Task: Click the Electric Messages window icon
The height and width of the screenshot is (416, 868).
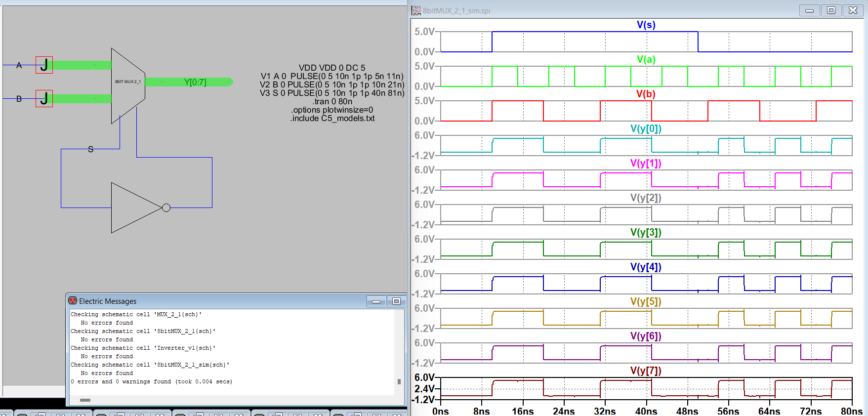Action: click(x=73, y=300)
